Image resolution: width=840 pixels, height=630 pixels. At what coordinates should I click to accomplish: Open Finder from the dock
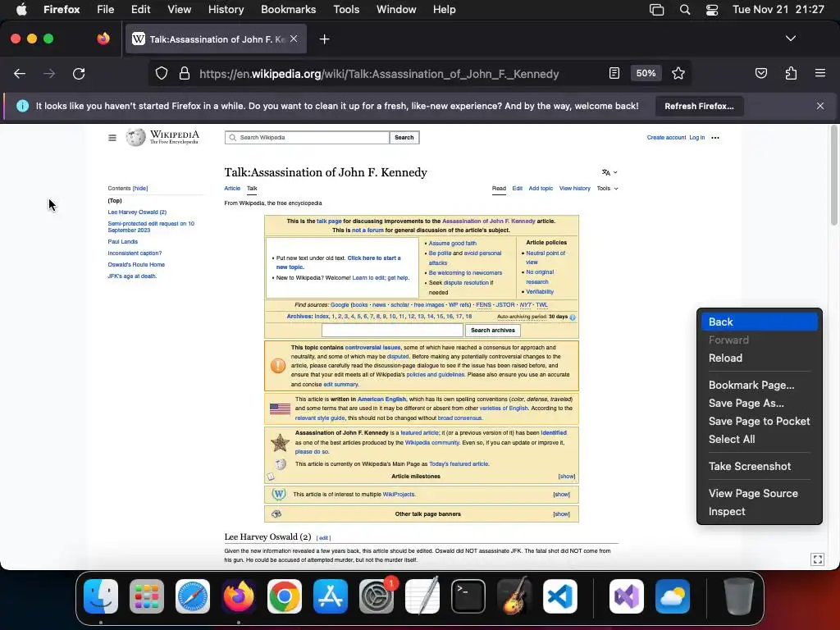point(101,596)
